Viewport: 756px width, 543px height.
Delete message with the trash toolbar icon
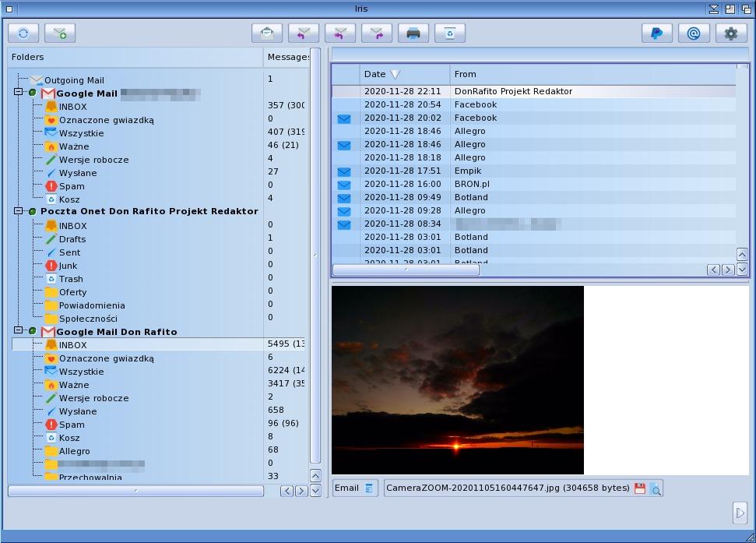pyautogui.click(x=450, y=33)
